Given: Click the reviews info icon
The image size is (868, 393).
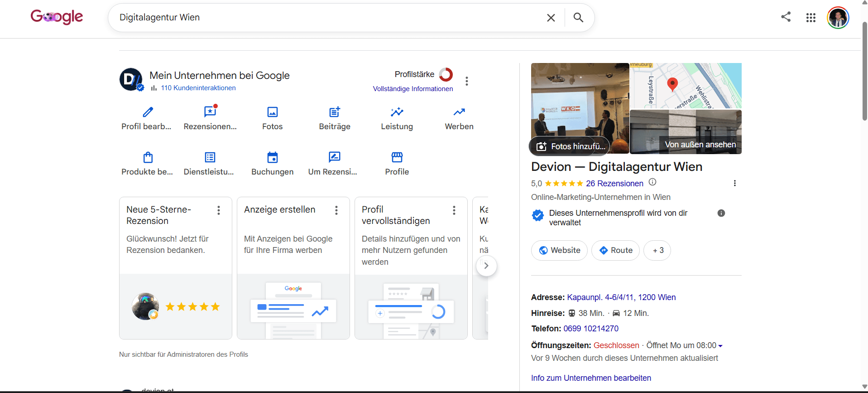Looking at the screenshot, I should [652, 182].
